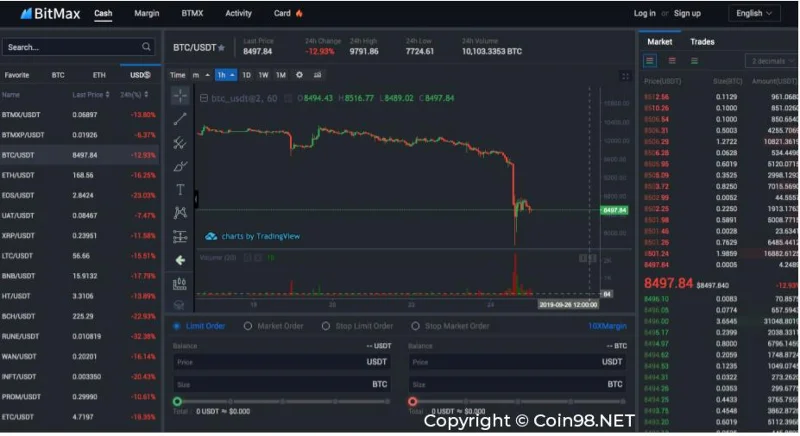The image size is (800, 436).
Task: Switch chart to Time view
Action: click(178, 75)
